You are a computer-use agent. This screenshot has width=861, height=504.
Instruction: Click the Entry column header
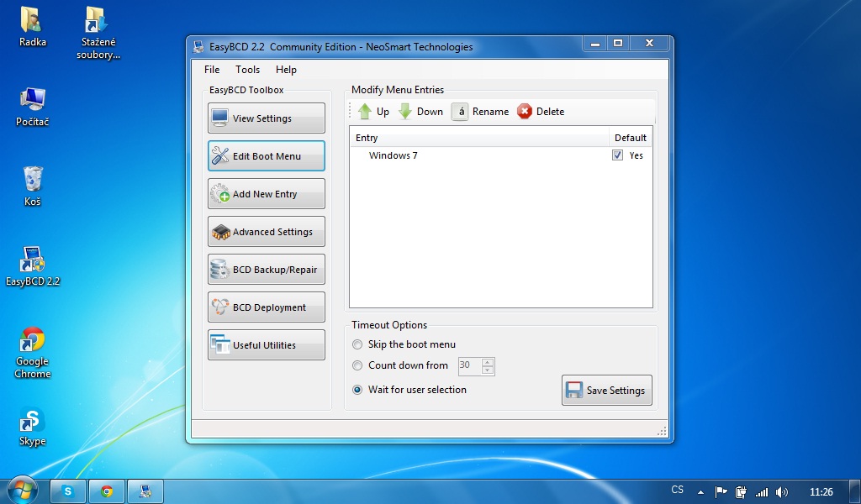pos(479,138)
